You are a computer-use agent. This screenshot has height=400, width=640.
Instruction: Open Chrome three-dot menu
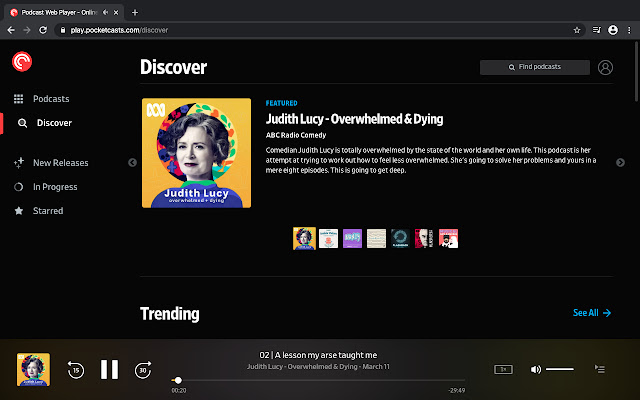point(629,30)
